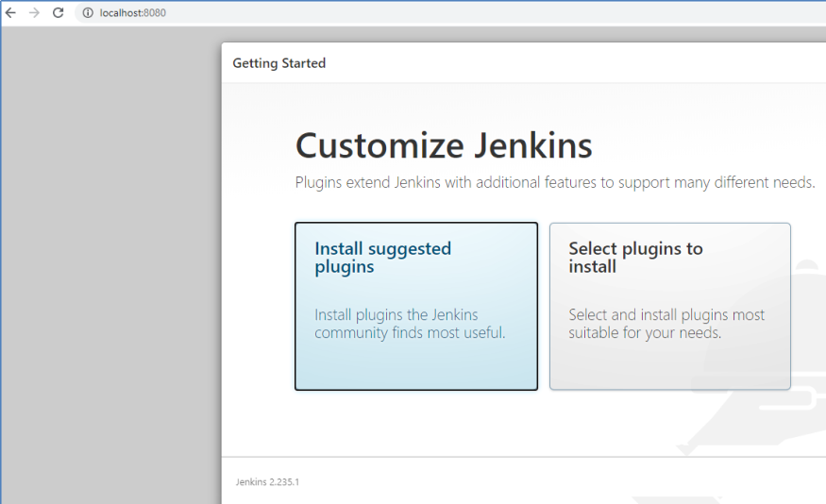
Task: Choose the Install suggested plugins card
Action: [415, 363]
